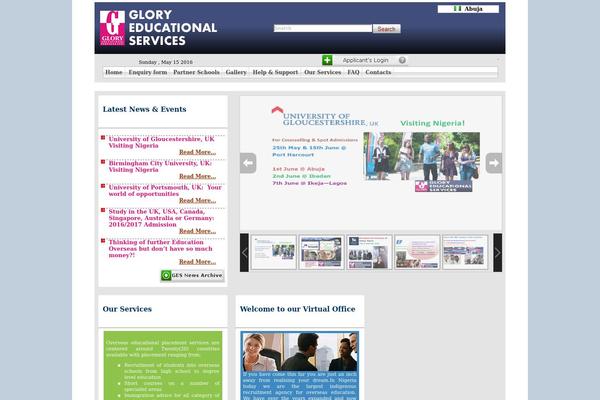Click the thumbnail strip left chevron
Viewport: 600px width, 400px height.
pyautogui.click(x=244, y=253)
